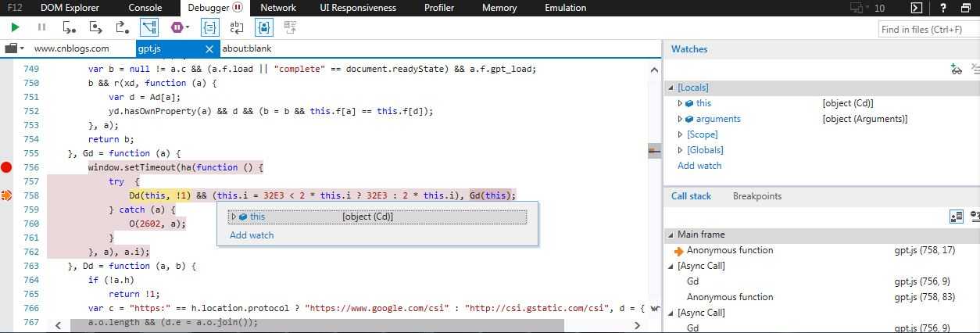This screenshot has width=980, height=333.
Task: Select the Call stack tab
Action: click(691, 196)
